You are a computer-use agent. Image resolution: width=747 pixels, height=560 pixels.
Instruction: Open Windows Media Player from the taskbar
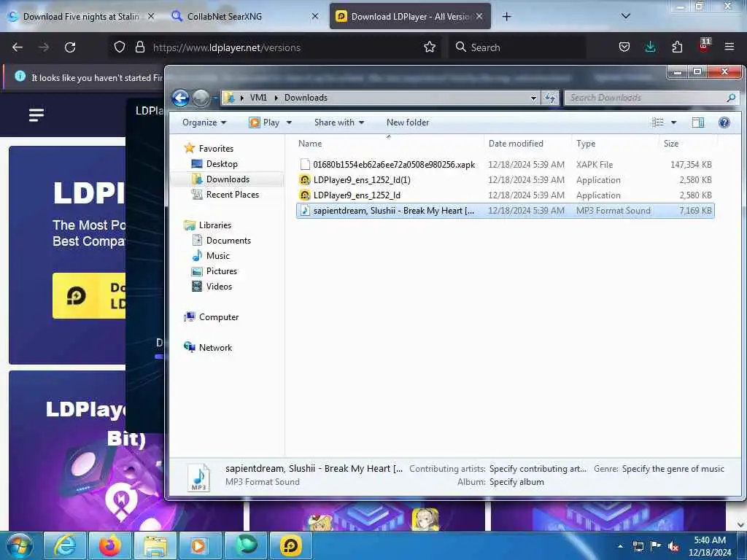click(x=200, y=545)
